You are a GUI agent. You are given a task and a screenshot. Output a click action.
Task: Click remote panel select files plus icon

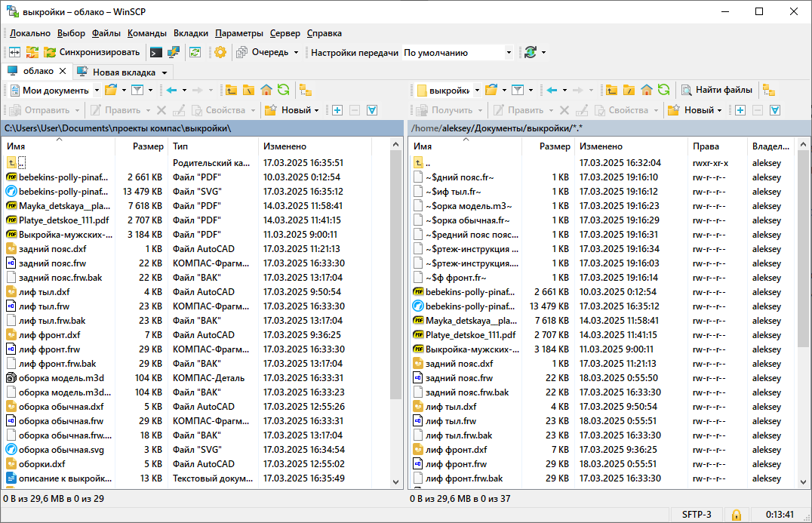pos(740,110)
